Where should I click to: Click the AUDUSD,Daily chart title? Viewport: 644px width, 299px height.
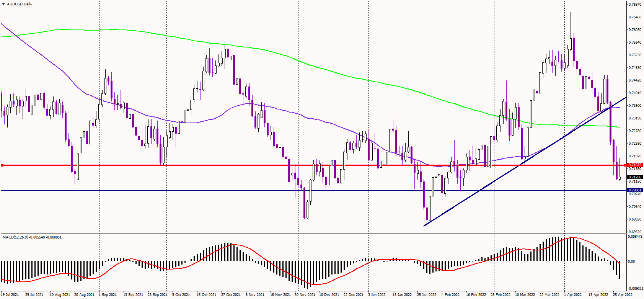click(20, 4)
